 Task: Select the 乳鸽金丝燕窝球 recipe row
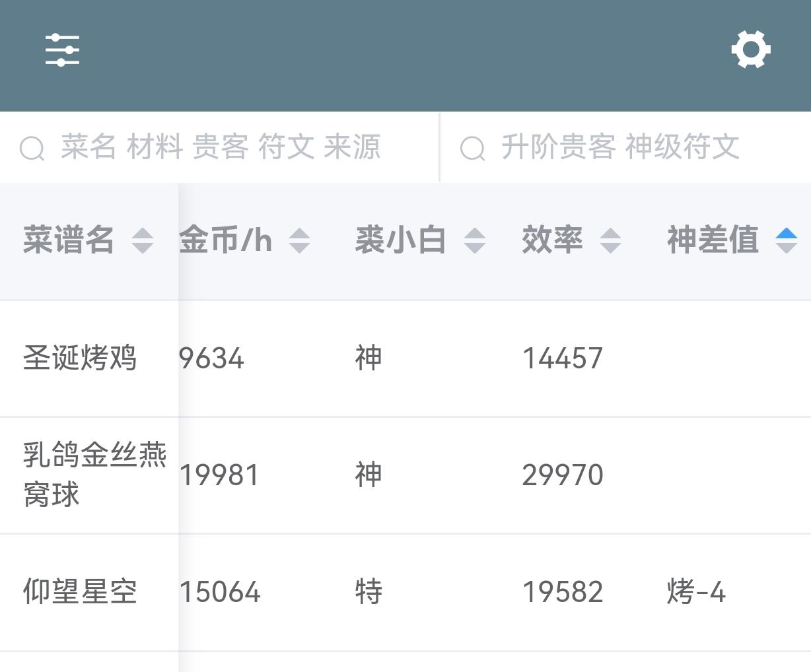[405, 475]
